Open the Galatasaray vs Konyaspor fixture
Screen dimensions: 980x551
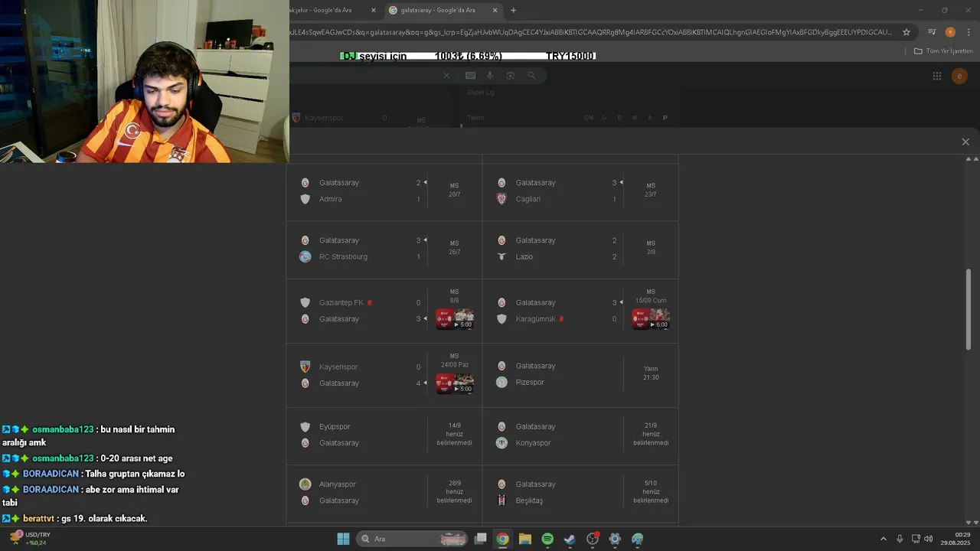coord(580,435)
